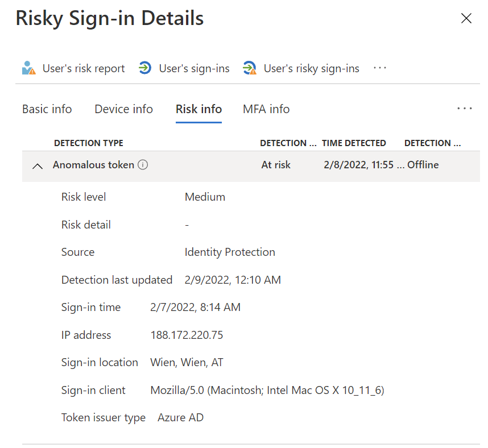Switch to the Device info tab
This screenshot has width=488, height=448.
point(123,109)
